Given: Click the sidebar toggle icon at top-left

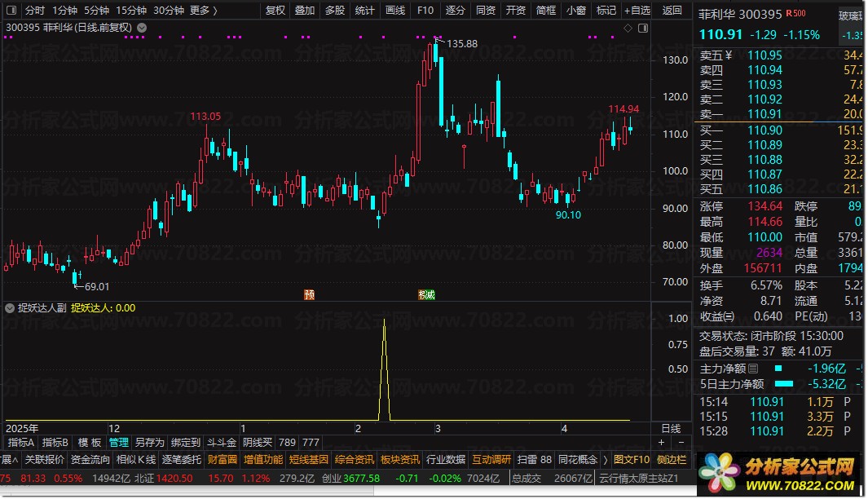Looking at the screenshot, I should pyautogui.click(x=11, y=10).
